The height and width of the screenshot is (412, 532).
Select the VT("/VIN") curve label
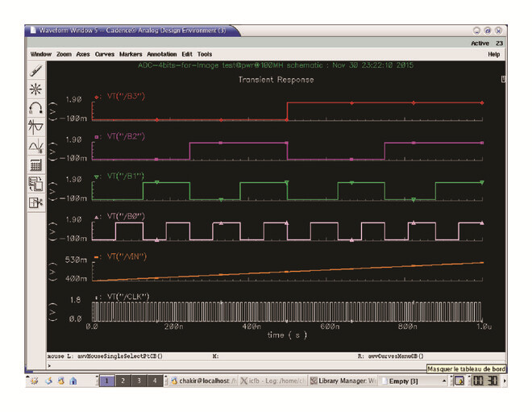tap(127, 256)
